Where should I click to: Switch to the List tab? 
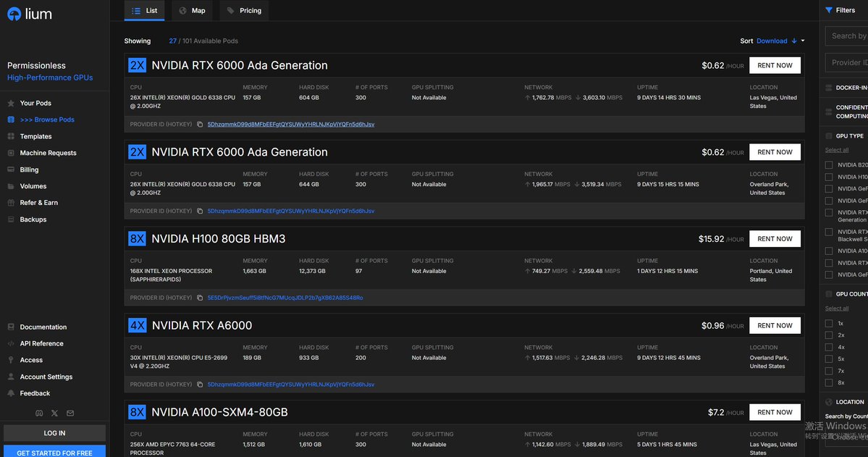[x=145, y=11]
